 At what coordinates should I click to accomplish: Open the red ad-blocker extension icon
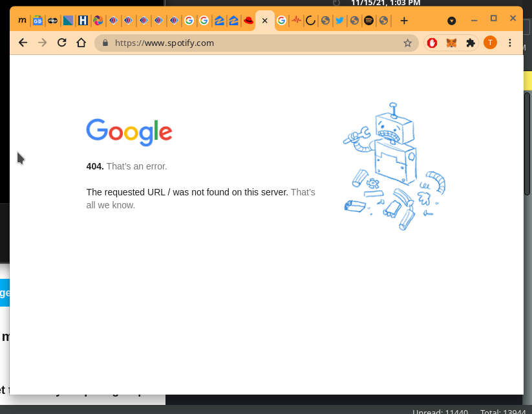(432, 43)
